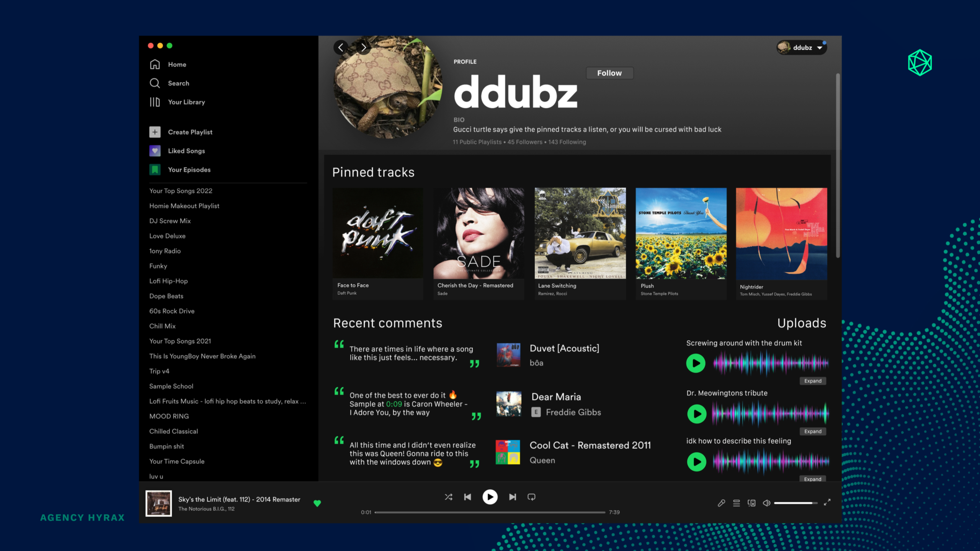Viewport: 980px width, 551px height.
Task: Follow the ddubz profile
Action: (609, 73)
